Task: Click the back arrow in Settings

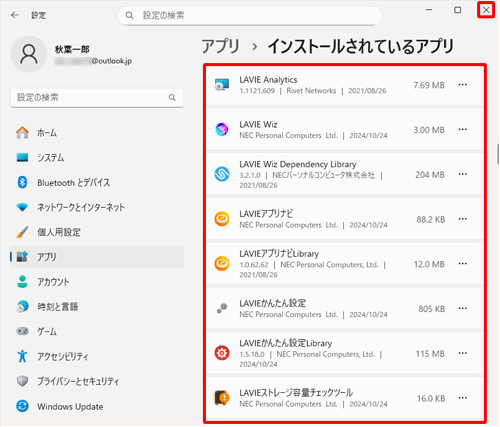Action: point(15,15)
